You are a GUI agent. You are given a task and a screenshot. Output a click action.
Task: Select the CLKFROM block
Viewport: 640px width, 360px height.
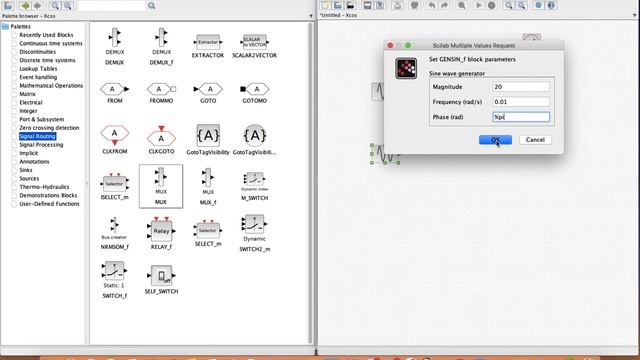(115, 140)
